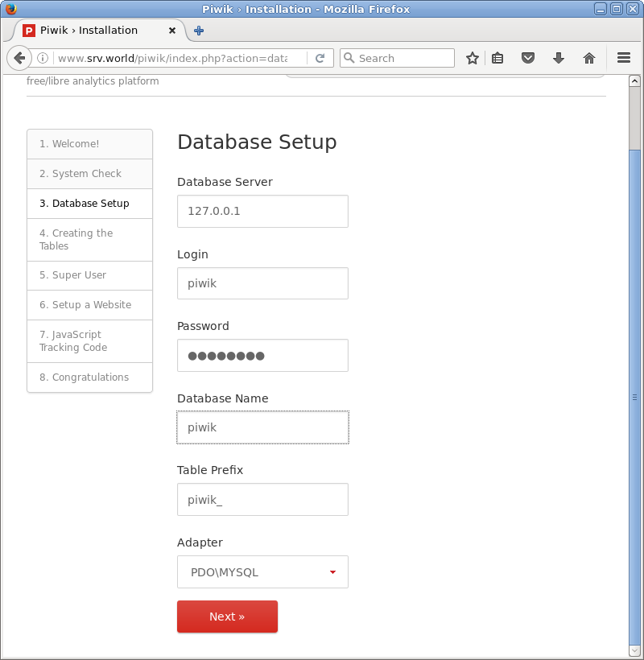Image resolution: width=644 pixels, height=660 pixels.
Task: Go to step 1. Welcome!
Action: [89, 144]
